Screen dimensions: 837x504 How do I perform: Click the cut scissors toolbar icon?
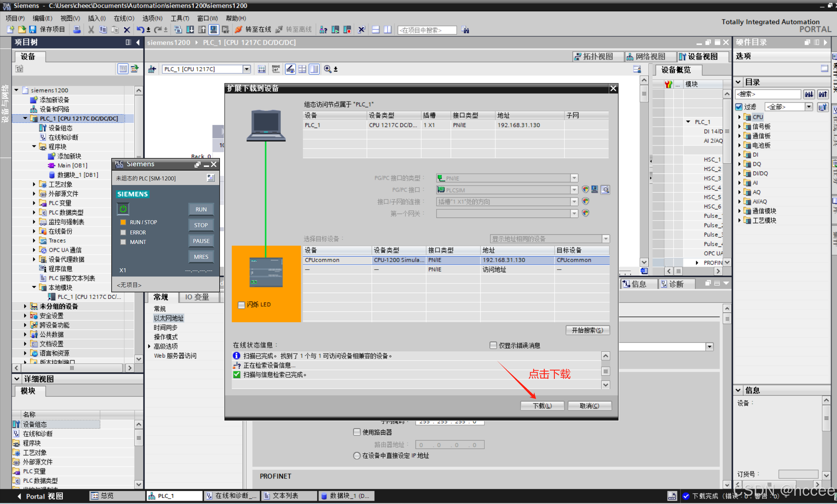coord(91,30)
